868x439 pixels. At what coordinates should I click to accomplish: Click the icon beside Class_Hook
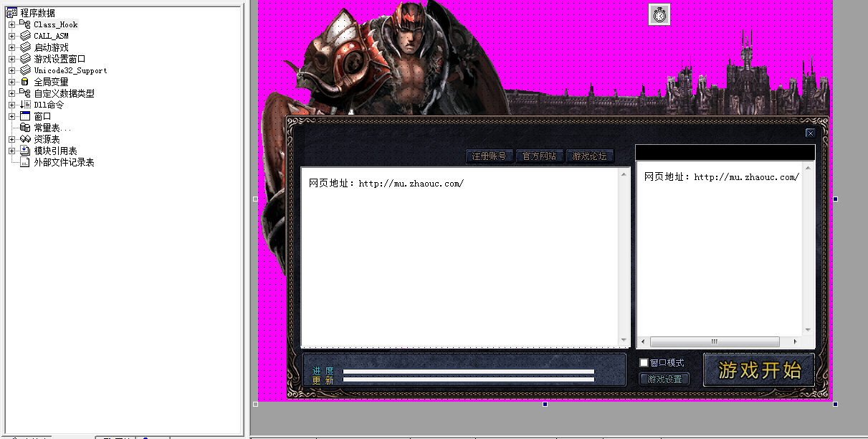pyautogui.click(x=25, y=24)
